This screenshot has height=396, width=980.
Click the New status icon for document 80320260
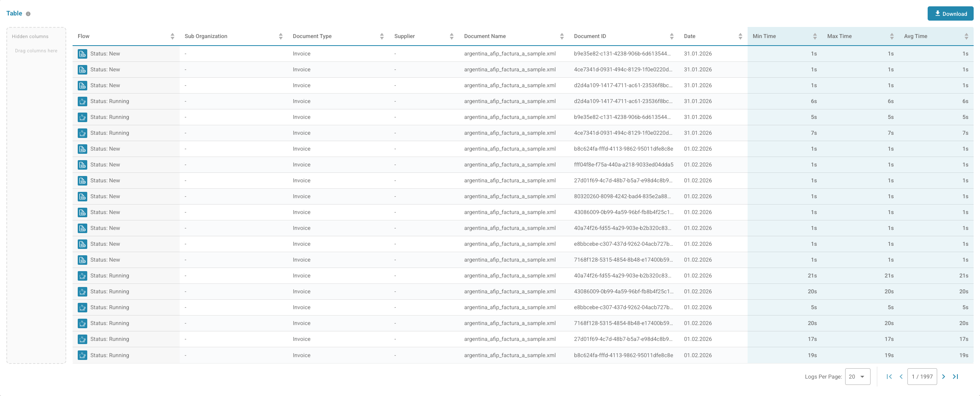click(82, 197)
